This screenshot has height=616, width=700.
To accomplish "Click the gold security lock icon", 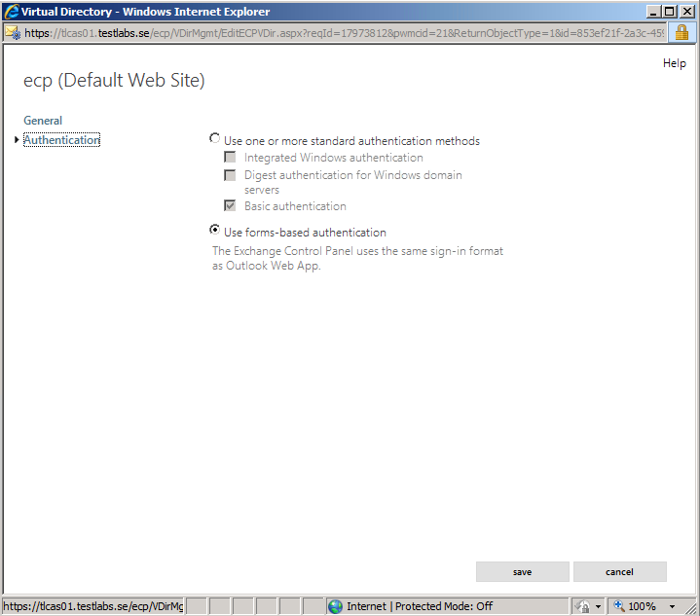I will pos(682,32).
